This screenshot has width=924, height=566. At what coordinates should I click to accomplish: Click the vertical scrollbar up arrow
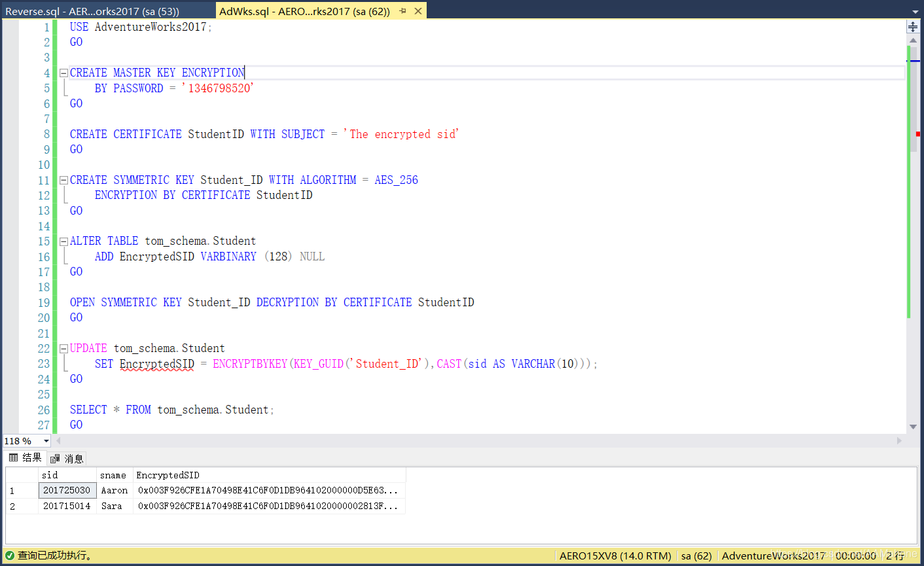(913, 41)
